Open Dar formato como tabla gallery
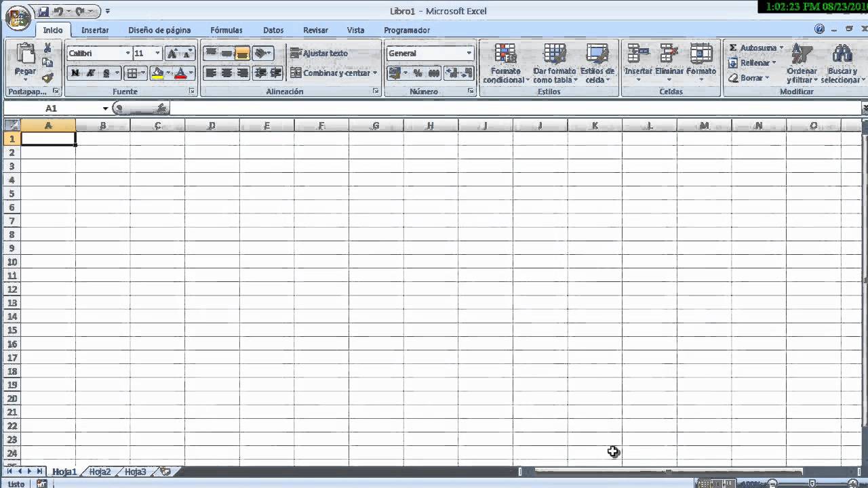Viewport: 868px width, 488px height. (x=555, y=64)
